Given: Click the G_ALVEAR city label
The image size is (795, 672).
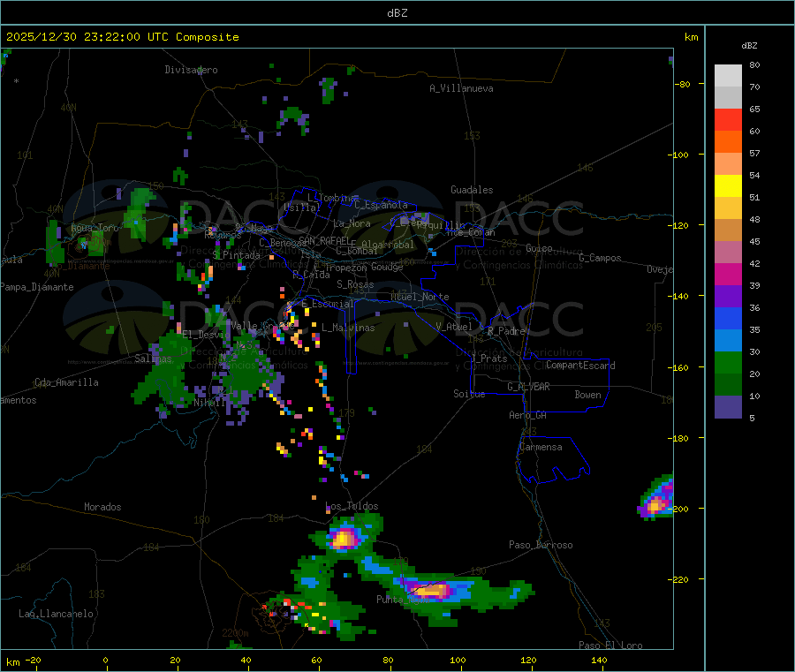Looking at the screenshot, I should pyautogui.click(x=529, y=387).
